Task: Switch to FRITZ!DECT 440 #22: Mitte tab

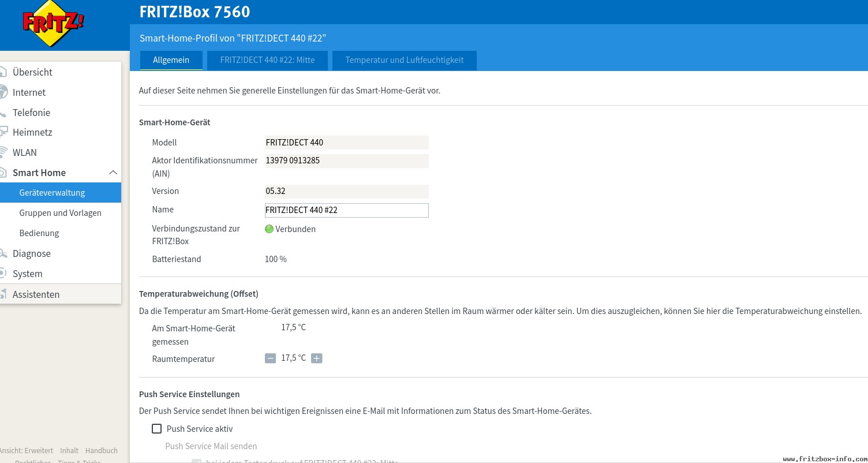Action: tap(267, 60)
